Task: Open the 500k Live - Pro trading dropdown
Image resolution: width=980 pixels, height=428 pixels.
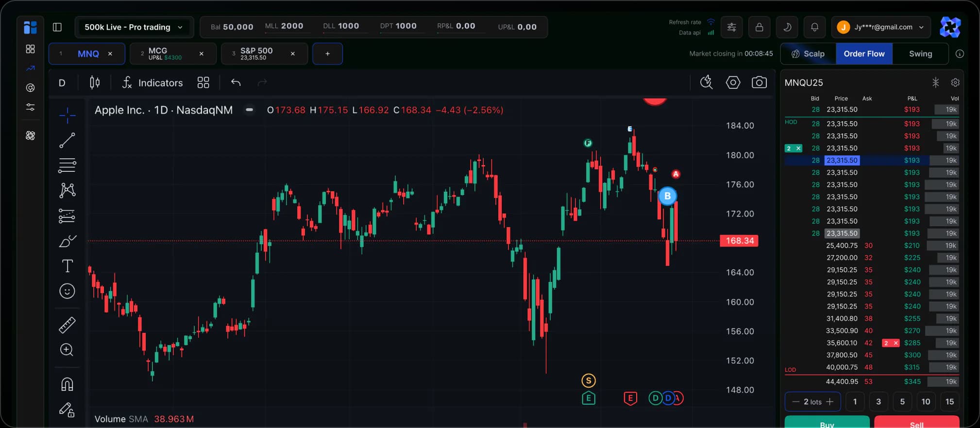Action: (x=134, y=27)
